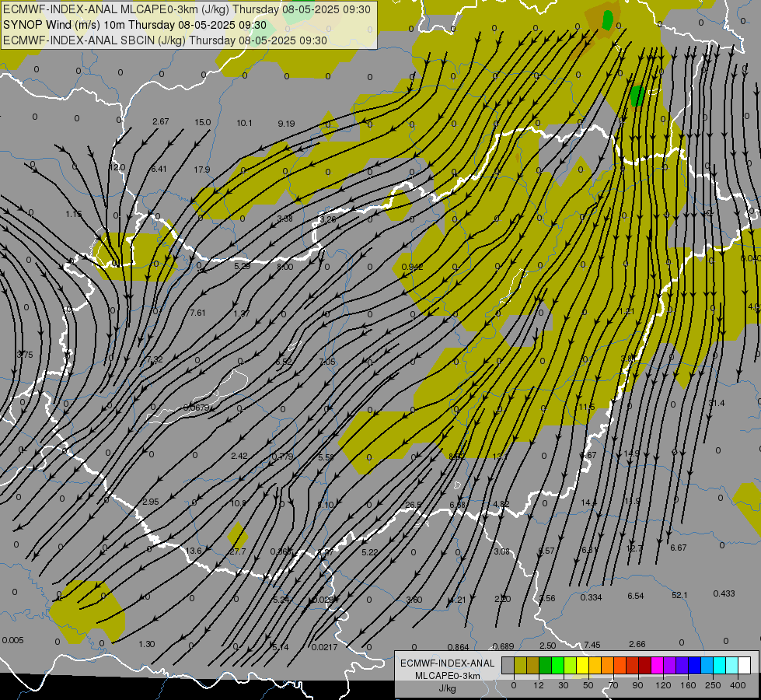Click the map value 1.15
Viewport: 761px width, 700px height.
[74, 214]
